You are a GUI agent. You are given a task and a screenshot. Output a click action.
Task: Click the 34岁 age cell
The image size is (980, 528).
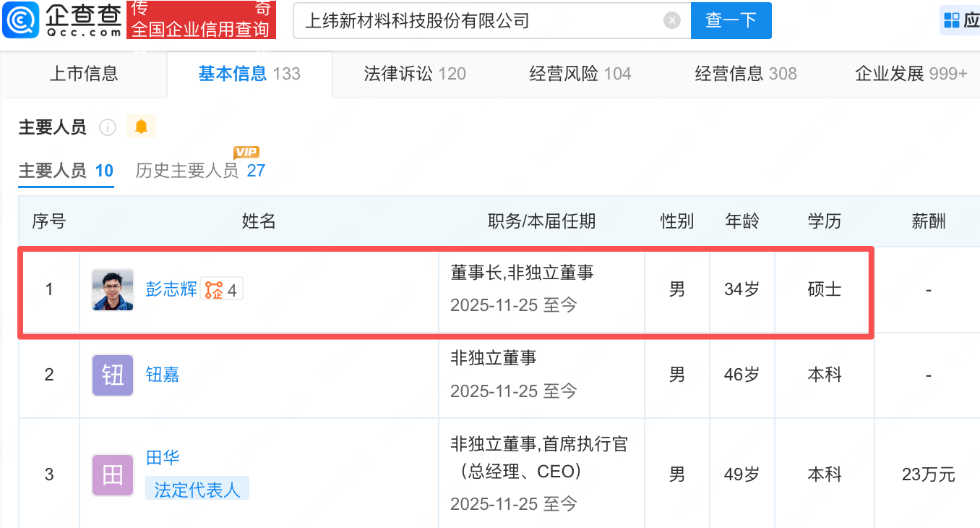742,290
